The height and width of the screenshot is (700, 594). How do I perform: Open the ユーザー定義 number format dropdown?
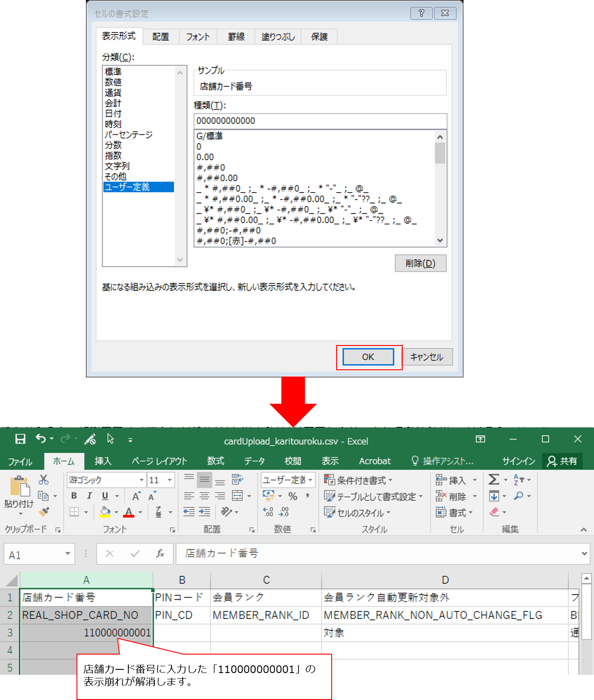coord(310,480)
